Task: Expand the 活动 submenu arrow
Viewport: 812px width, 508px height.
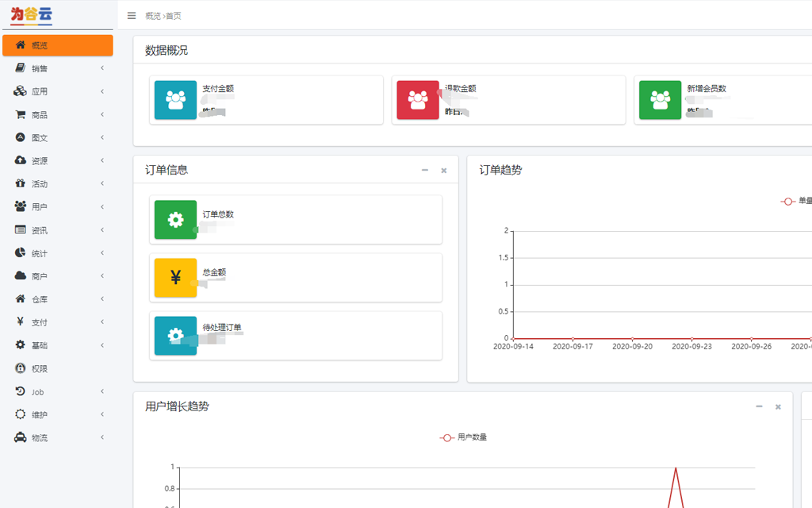Action: (x=102, y=183)
